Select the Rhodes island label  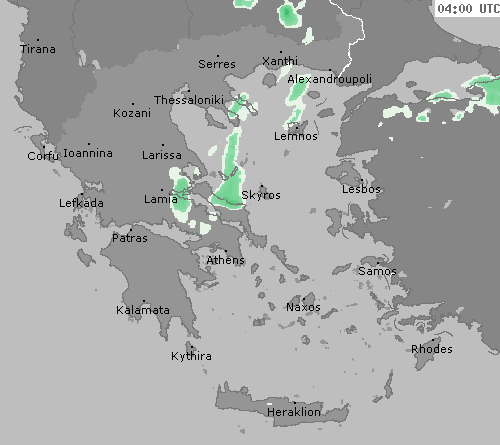point(432,349)
